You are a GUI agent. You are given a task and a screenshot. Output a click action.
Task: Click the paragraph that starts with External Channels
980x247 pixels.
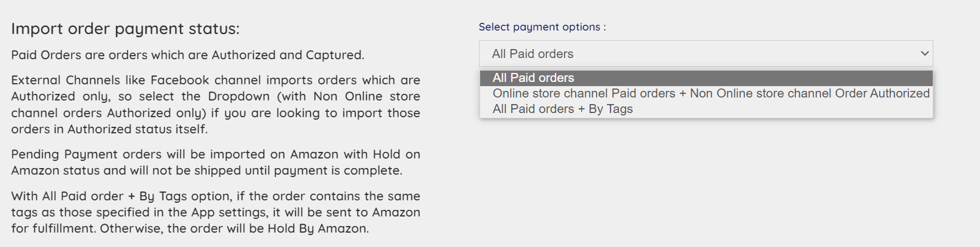[215, 105]
